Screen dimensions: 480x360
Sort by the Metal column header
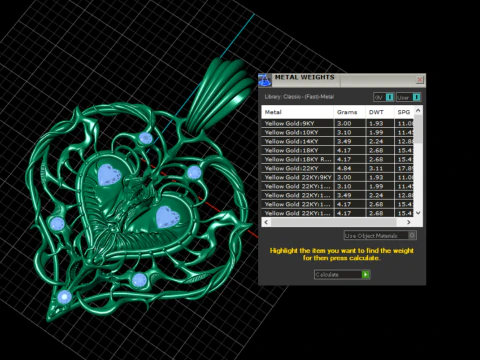[x=297, y=112]
